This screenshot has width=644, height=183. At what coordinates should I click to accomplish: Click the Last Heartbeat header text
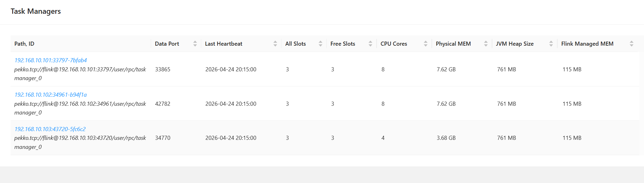223,44
